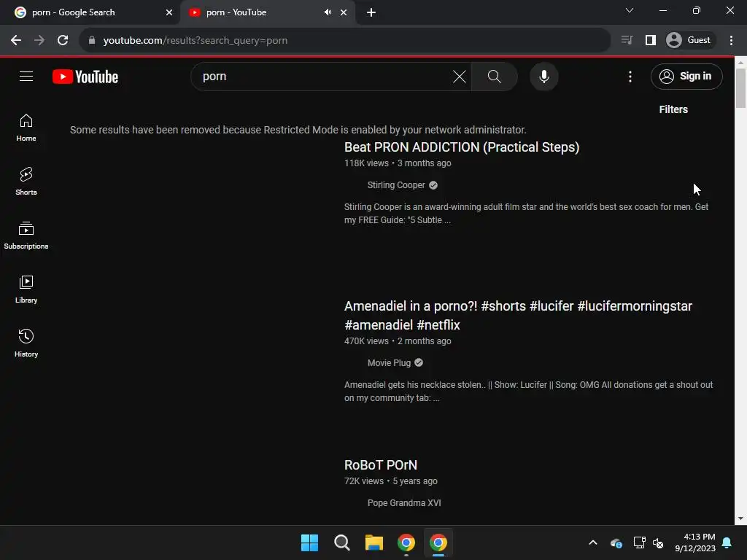Open the Stirling Cooper channel link
Viewport: 747px width, 560px height.
(x=396, y=185)
